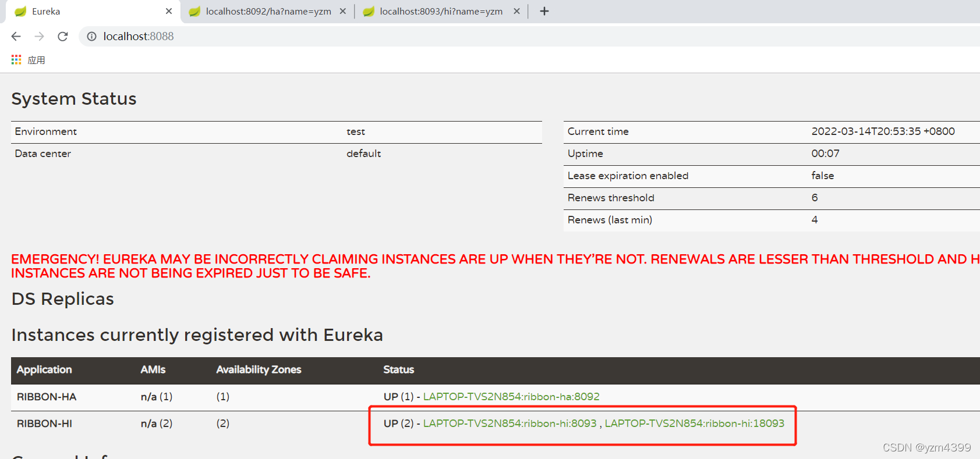The image size is (980, 459).
Task: Click the Uptime label
Action: [585, 154]
